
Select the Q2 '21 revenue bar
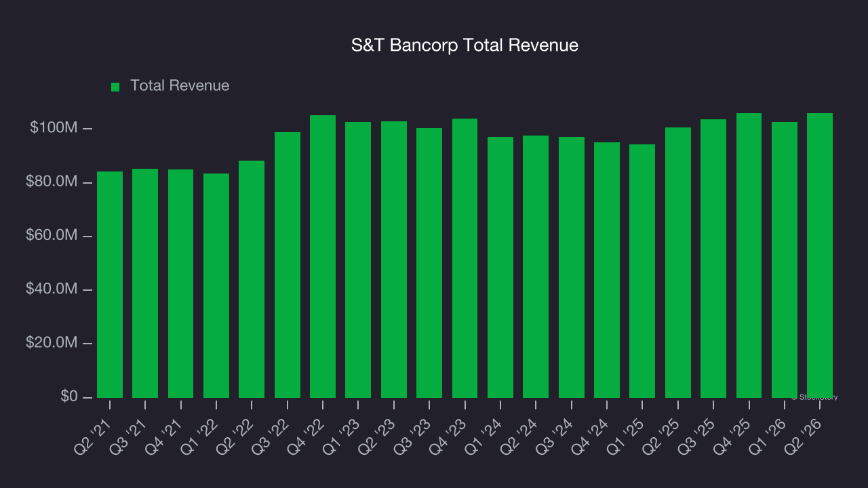coord(110,285)
